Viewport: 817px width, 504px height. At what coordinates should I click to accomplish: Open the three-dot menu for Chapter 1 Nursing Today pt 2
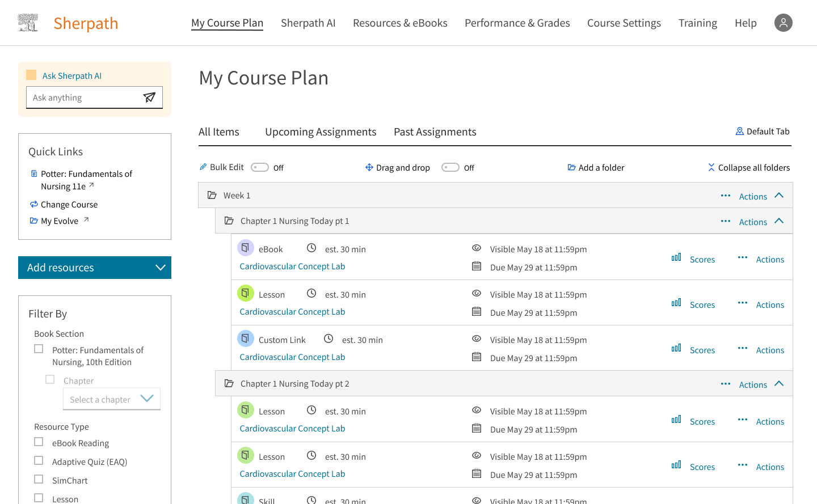point(726,384)
